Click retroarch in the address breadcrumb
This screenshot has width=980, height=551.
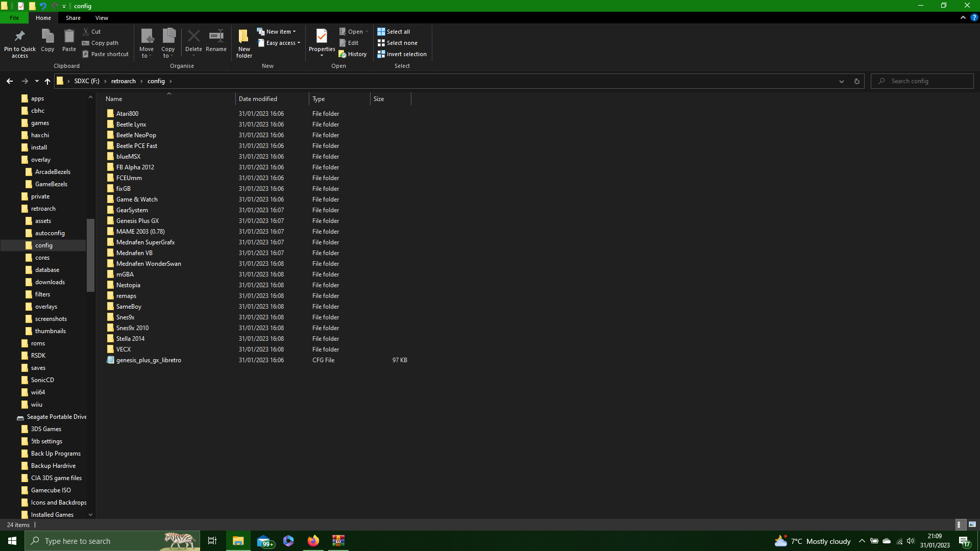click(124, 81)
